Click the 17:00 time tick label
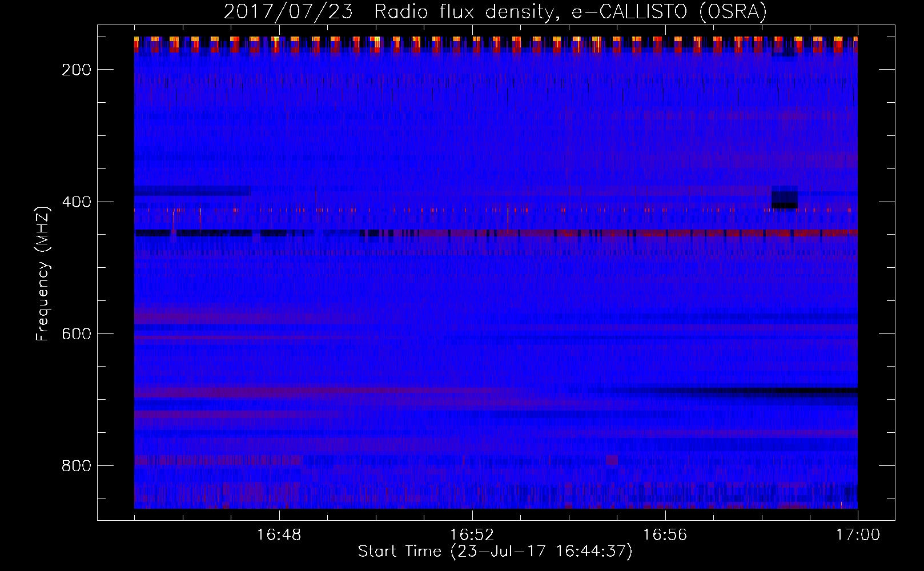 858,535
